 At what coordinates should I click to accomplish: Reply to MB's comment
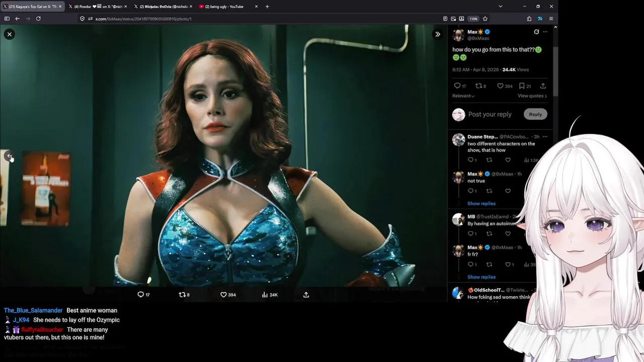tap(471, 233)
